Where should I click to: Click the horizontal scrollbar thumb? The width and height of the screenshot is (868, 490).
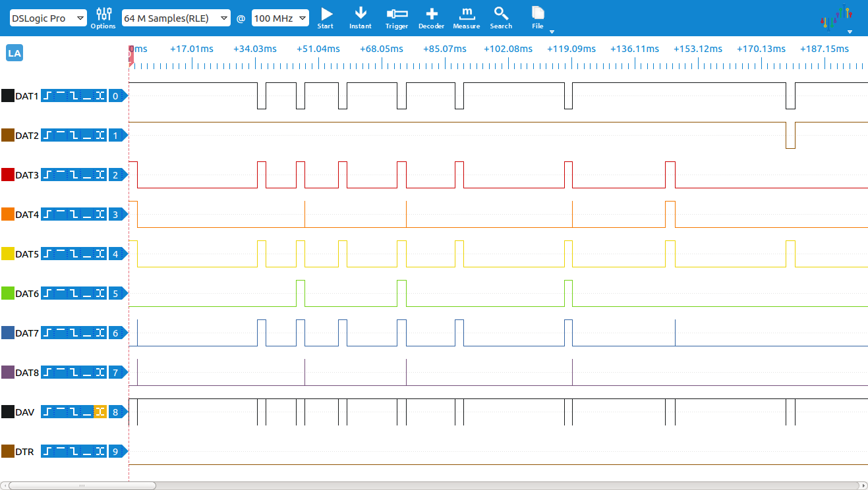(x=82, y=486)
